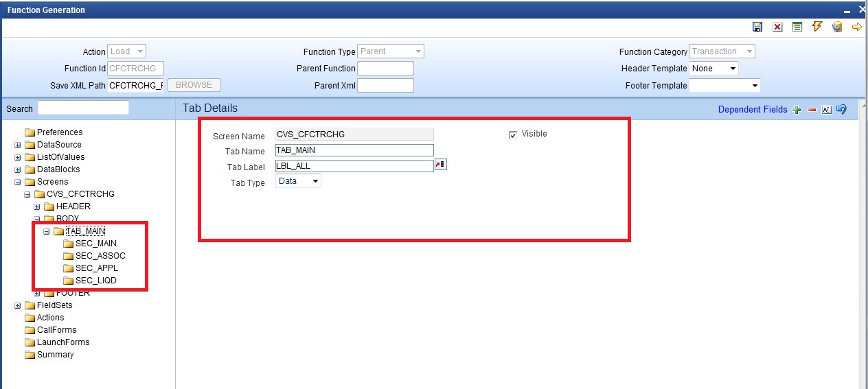Click the Dependent Fields link
This screenshot has width=868, height=389.
pyautogui.click(x=753, y=110)
